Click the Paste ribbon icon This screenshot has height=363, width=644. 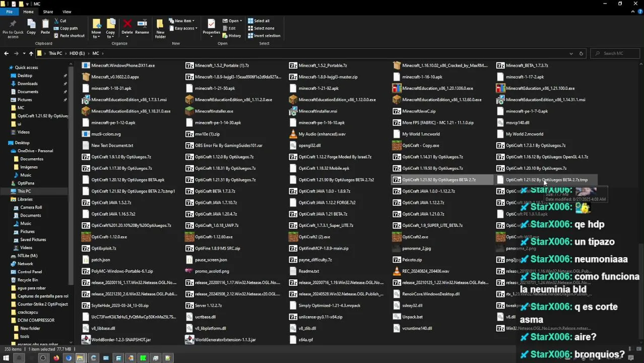coord(45,28)
